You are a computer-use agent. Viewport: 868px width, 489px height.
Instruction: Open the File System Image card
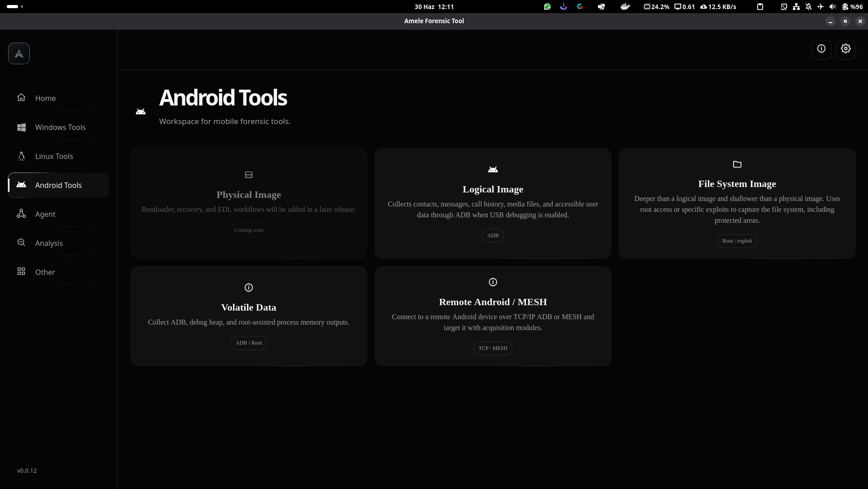[737, 203]
